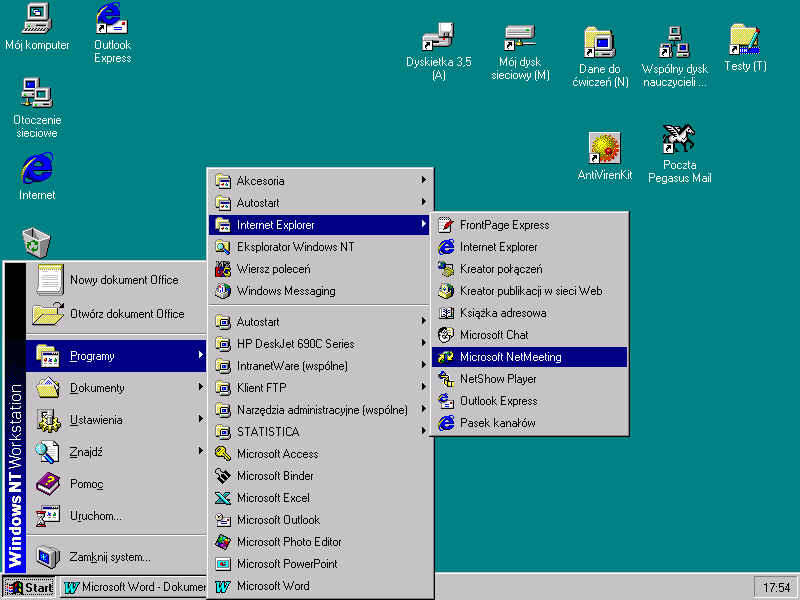The width and height of the screenshot is (800, 600).
Task: Launch Microsoft Outlook from Programy menu
Action: click(x=319, y=520)
